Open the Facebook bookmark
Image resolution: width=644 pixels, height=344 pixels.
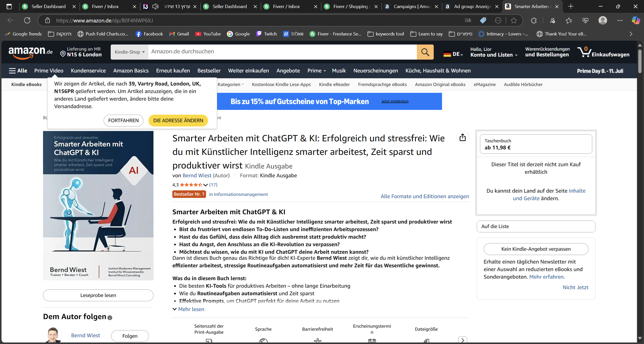click(149, 34)
